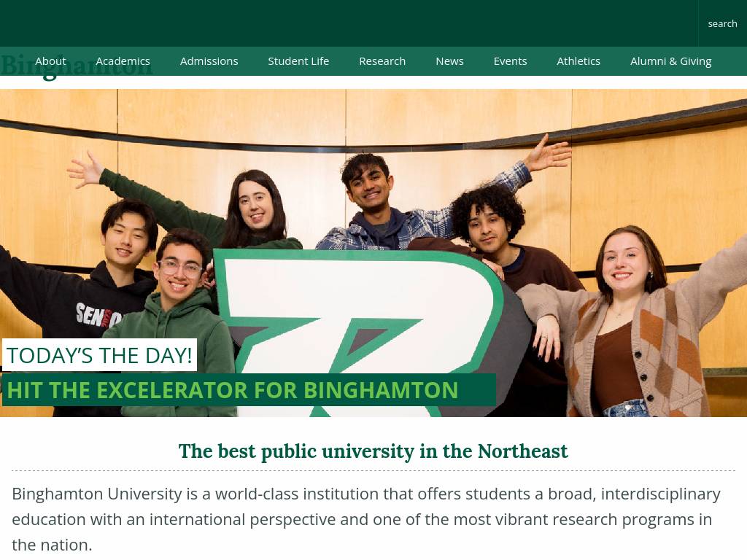Click the search button in header
The image size is (747, 560).
coord(722,23)
